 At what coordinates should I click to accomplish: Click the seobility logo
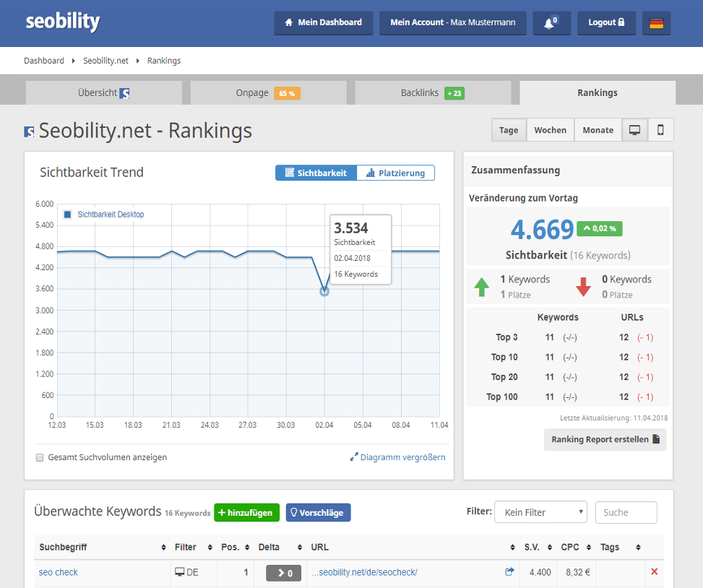pyautogui.click(x=63, y=22)
